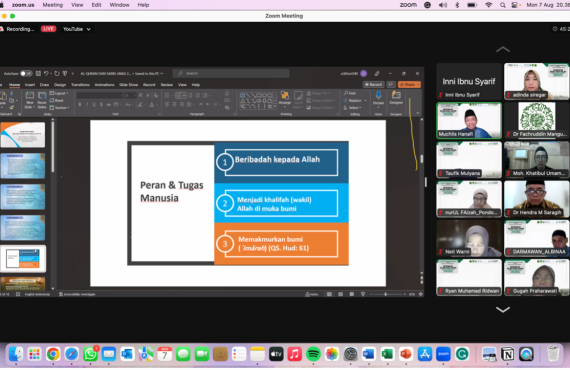This screenshot has height=370, width=570.
Task: Open the Home ribbon tab
Action: [15, 85]
